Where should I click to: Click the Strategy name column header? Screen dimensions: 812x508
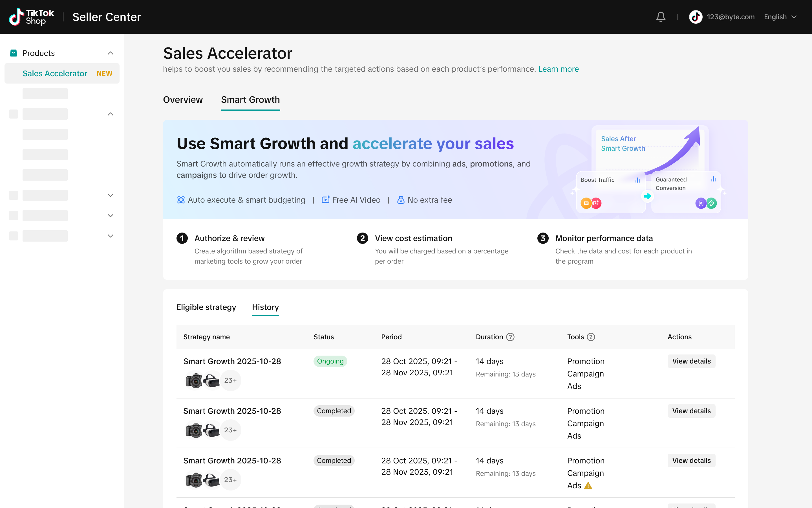206,337
